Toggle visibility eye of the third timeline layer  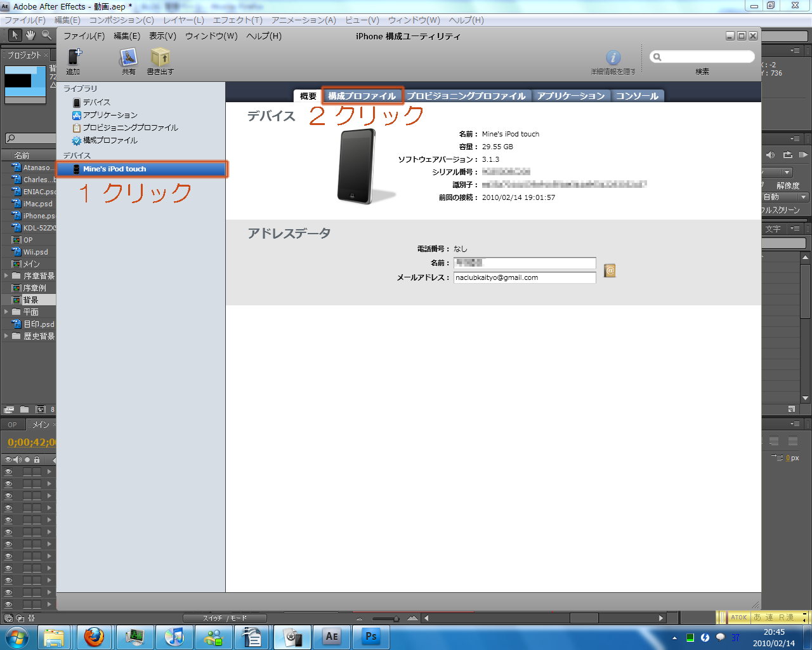pyautogui.click(x=9, y=496)
